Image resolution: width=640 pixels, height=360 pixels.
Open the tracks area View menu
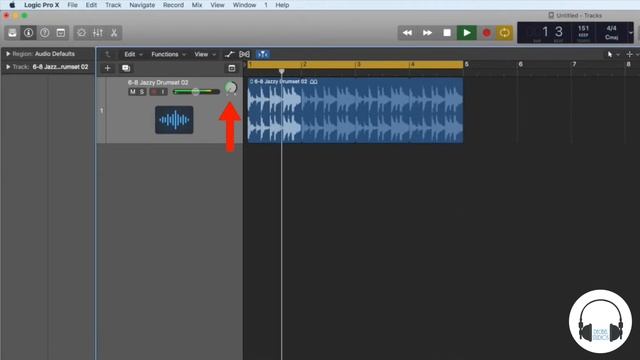204,54
